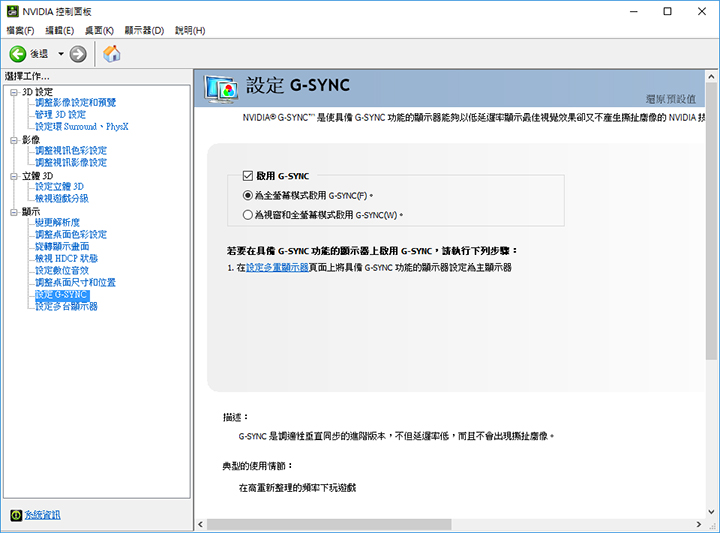Collapse the 影像 tree node
Screen dimensions: 720x533
coord(14,140)
